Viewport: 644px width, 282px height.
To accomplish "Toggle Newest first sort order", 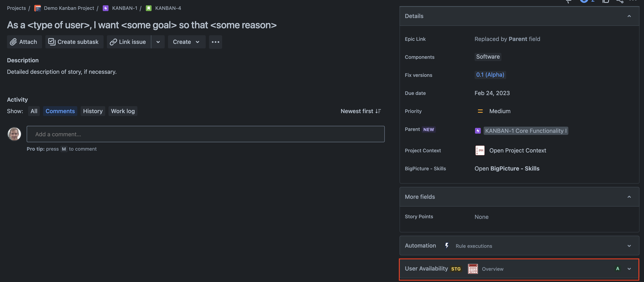I will point(361,111).
